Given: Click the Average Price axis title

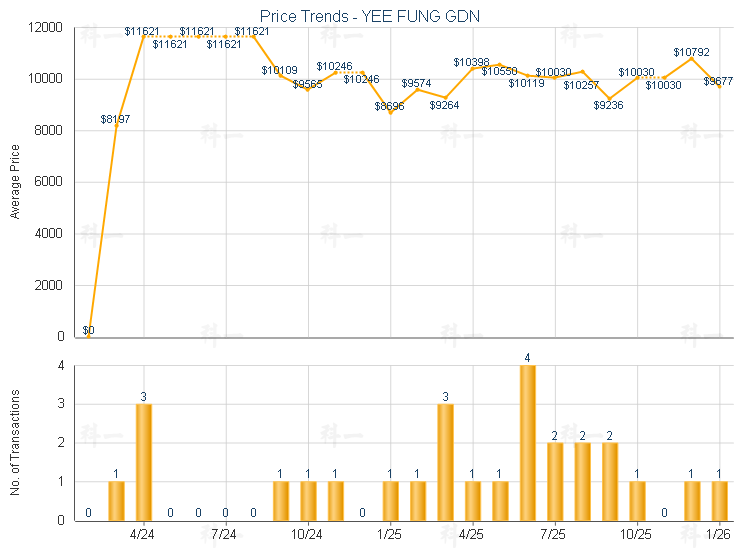Looking at the screenshot, I should [x=15, y=181].
